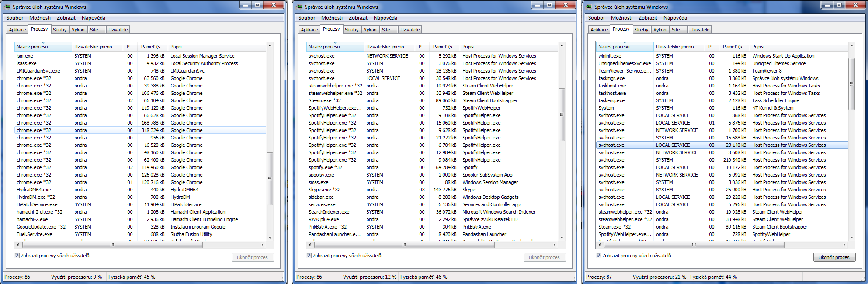This screenshot has height=284, width=868.
Task: Sort by the 'Uživatelské jméno' column in the 87-process window
Action: [x=674, y=47]
